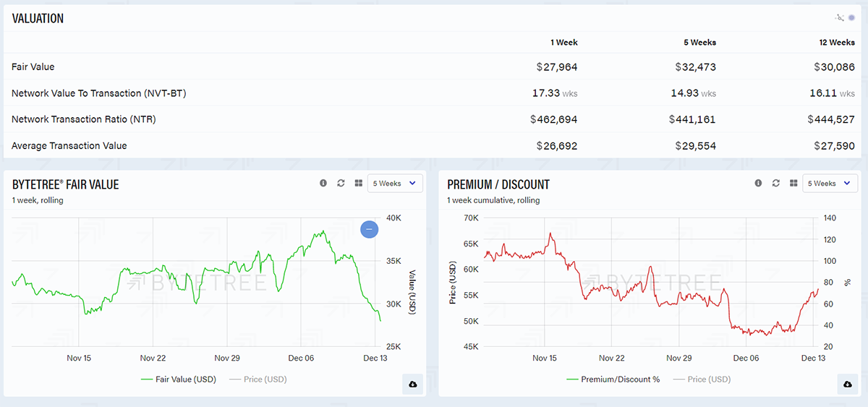The width and height of the screenshot is (868, 407).
Task: Select the Network Value To Transaction (NVT-BT) label
Action: [x=99, y=93]
